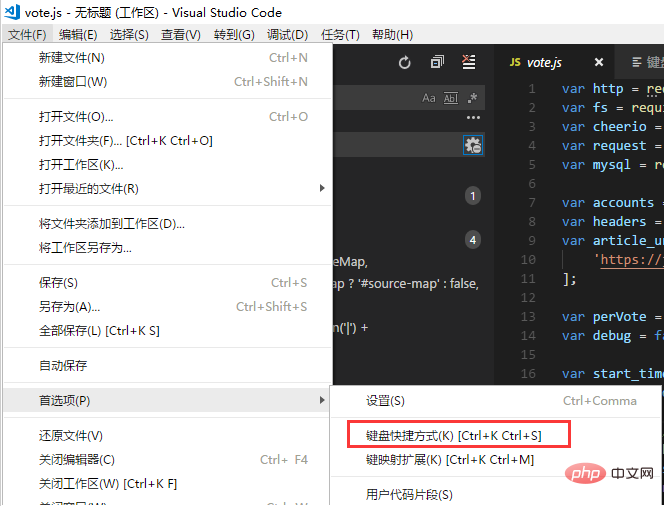Open 键映射扩展(K) in the submenu
This screenshot has width=664, height=506.
(x=495, y=460)
